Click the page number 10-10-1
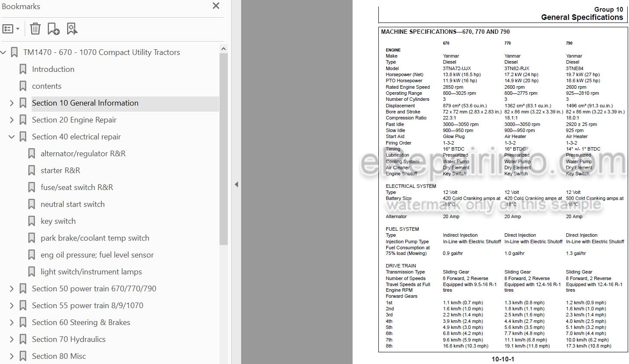Image resolution: width=629 pixels, height=364 pixels. [503, 359]
